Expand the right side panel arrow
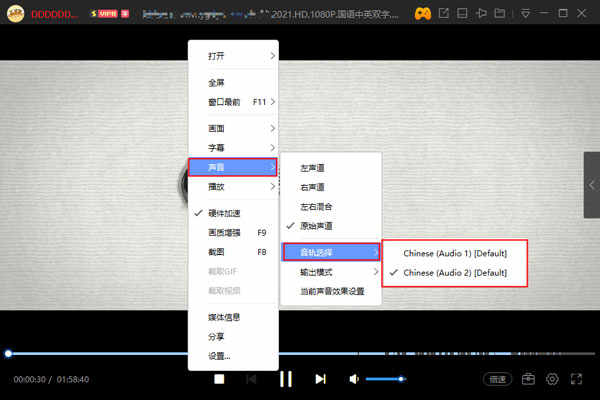The image size is (600, 400). point(592,185)
